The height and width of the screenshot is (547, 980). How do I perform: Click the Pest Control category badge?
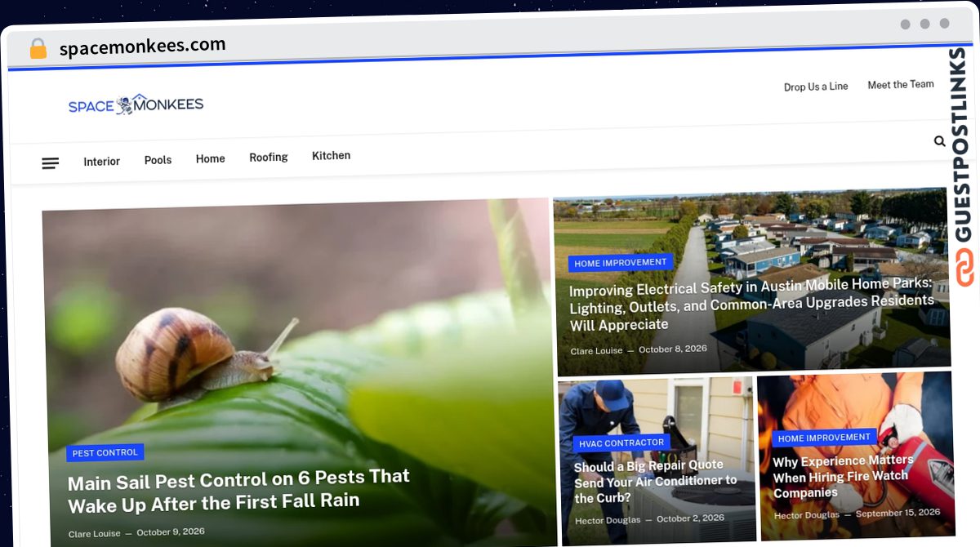(x=105, y=452)
